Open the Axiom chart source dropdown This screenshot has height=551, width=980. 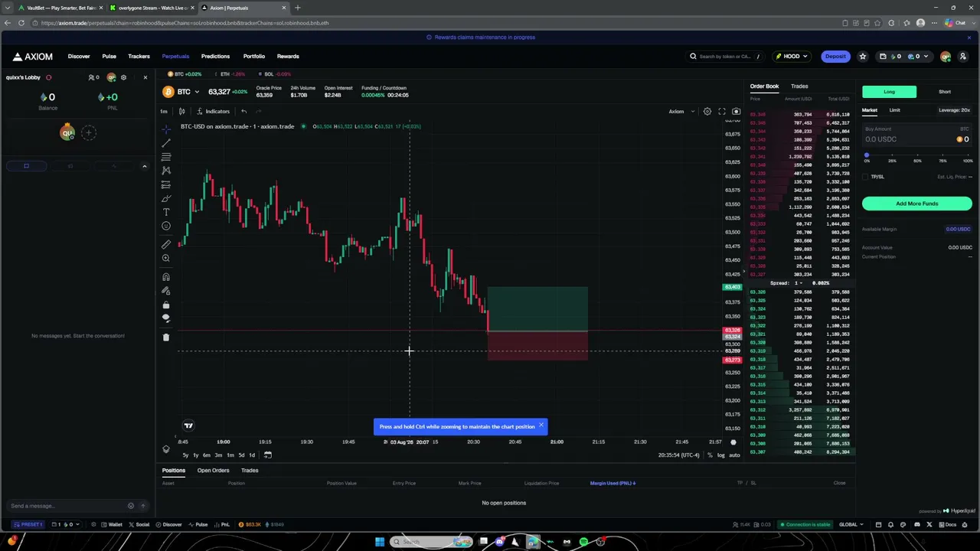tap(681, 111)
